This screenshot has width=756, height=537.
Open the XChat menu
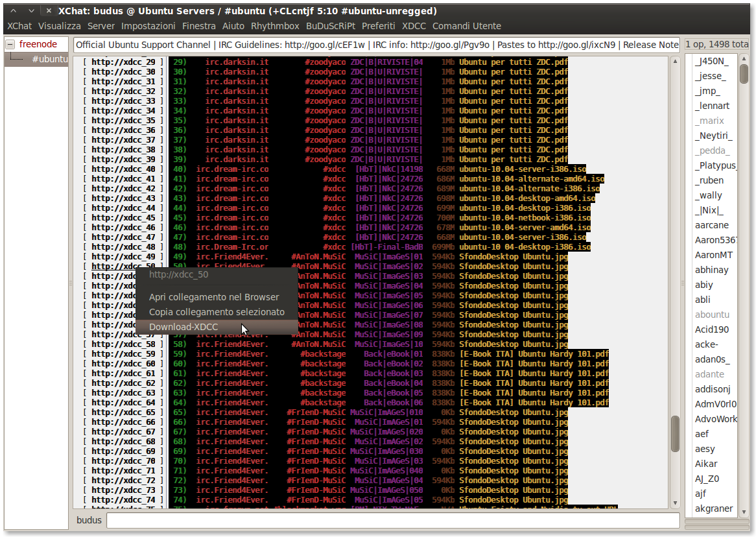click(19, 26)
